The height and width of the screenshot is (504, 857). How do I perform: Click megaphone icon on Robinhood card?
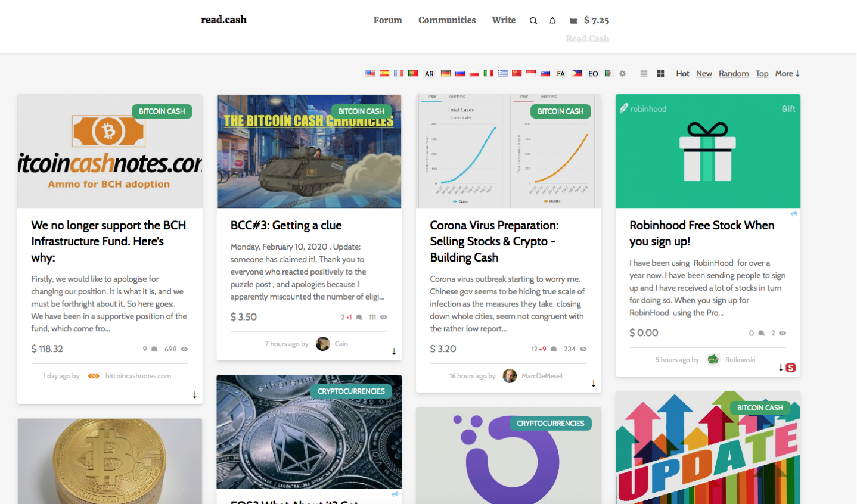(794, 213)
